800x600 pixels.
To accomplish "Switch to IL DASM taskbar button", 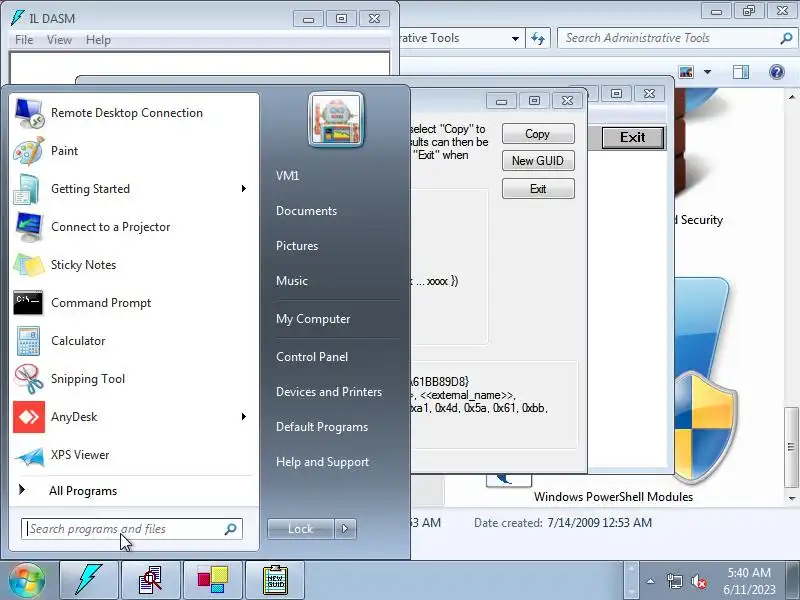I will [x=89, y=580].
